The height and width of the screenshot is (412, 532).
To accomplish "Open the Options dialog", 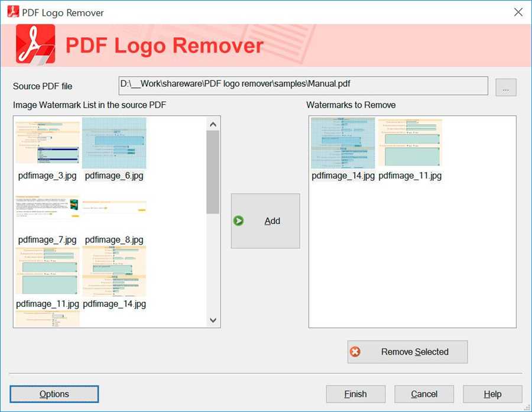I will (x=54, y=394).
